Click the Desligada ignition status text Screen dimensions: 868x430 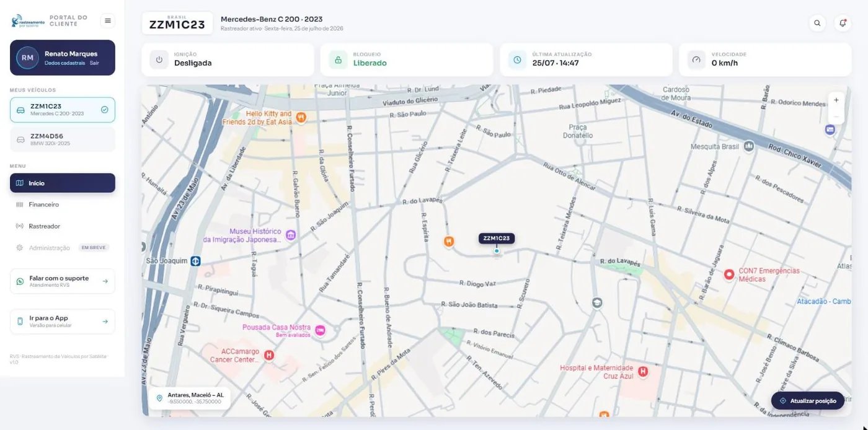193,63
